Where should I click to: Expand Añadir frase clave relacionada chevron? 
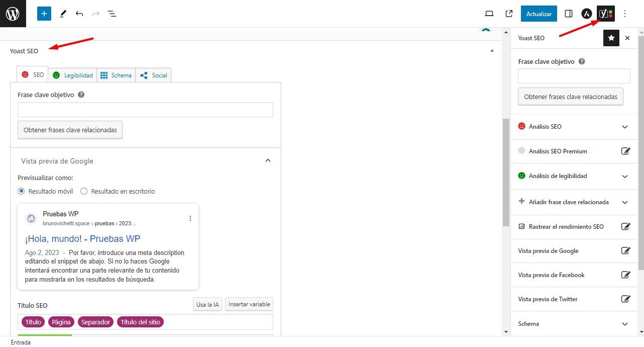pyautogui.click(x=625, y=202)
